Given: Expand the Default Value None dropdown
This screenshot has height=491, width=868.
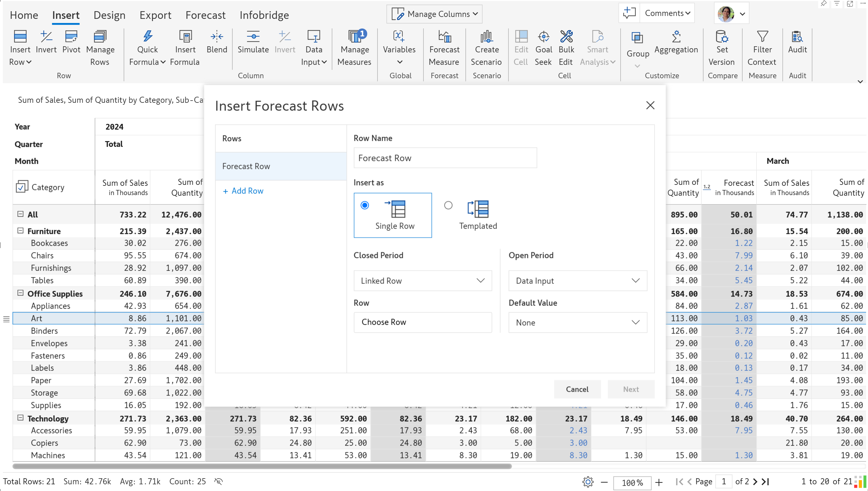Looking at the screenshot, I should [x=577, y=322].
